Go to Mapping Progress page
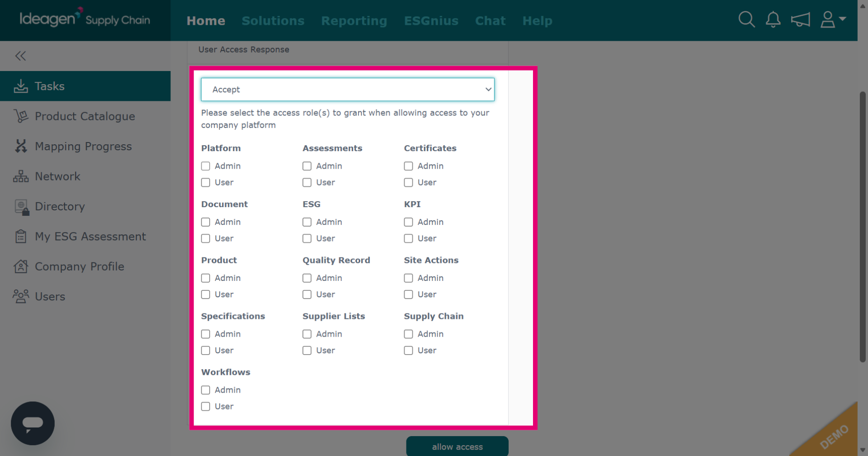868x456 pixels. [85, 146]
